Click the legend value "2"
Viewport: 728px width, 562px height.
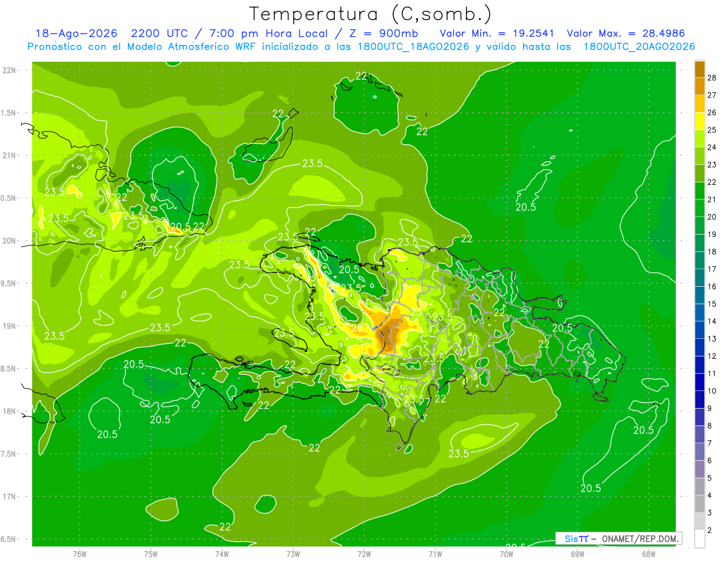tap(710, 530)
